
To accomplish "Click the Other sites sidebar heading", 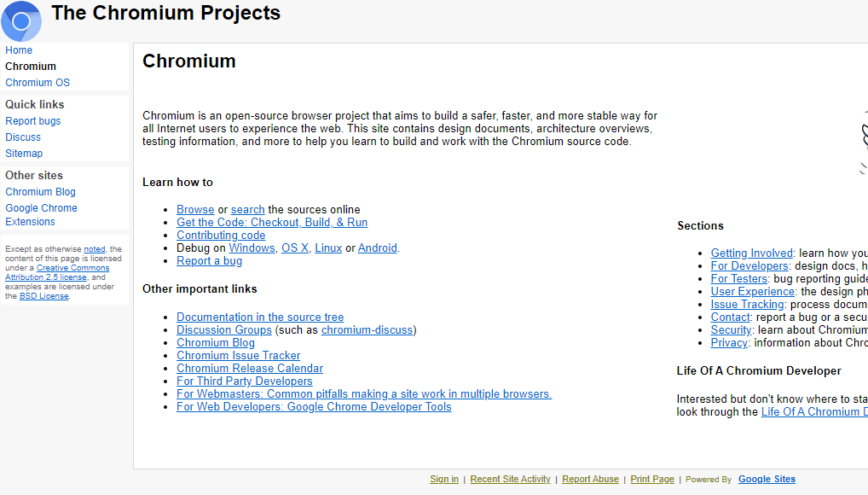I will tap(34, 175).
